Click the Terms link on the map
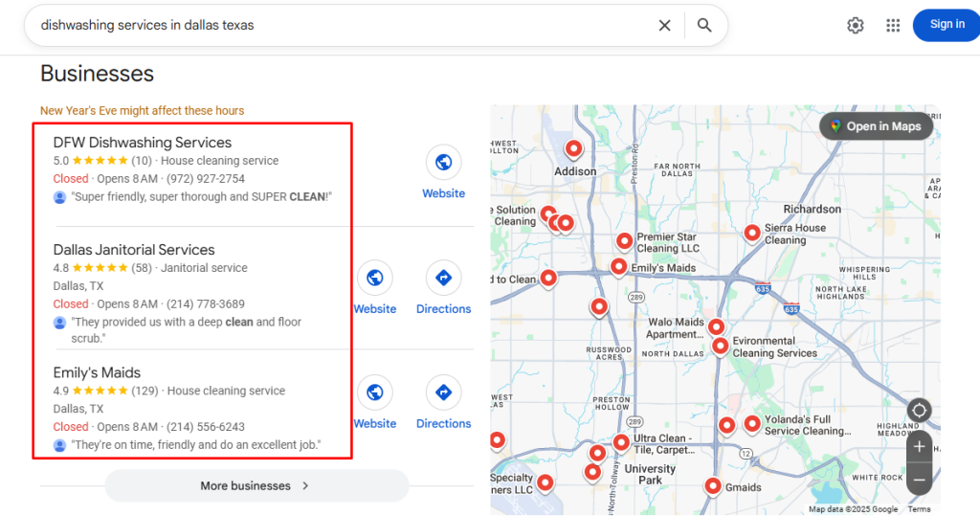The height and width of the screenshot is (516, 980). click(919, 509)
